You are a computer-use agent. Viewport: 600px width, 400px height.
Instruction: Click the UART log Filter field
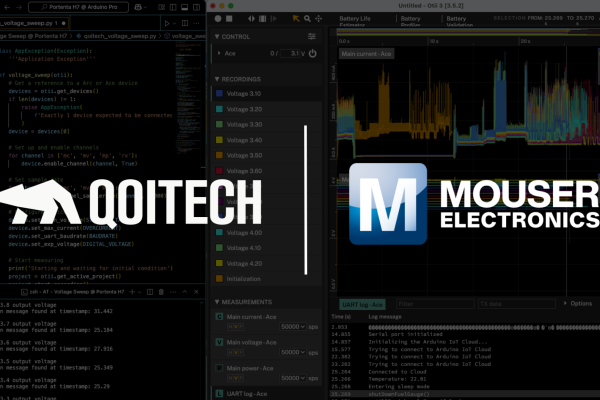click(x=435, y=304)
